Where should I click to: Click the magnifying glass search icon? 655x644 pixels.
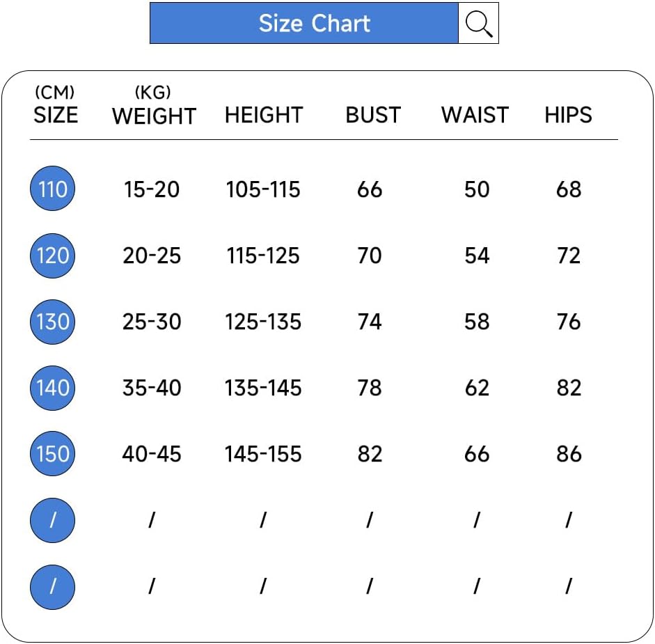pos(478,24)
